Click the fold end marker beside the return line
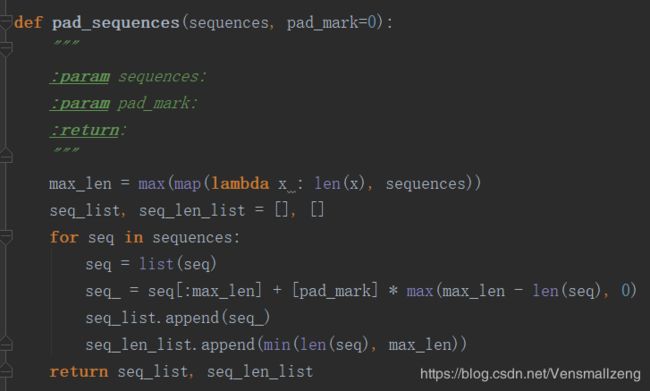 [5, 371]
